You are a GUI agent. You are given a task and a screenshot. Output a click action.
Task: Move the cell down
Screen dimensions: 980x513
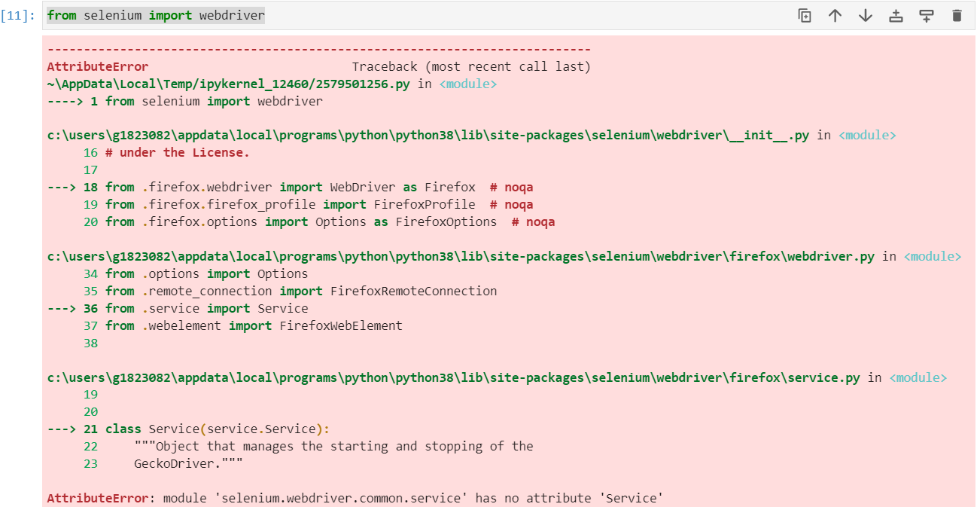[x=866, y=16]
